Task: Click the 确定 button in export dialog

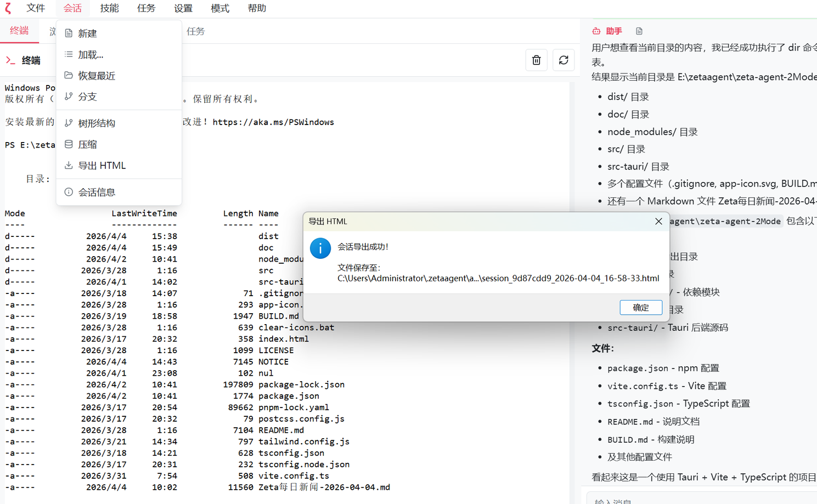Action: [x=641, y=307]
